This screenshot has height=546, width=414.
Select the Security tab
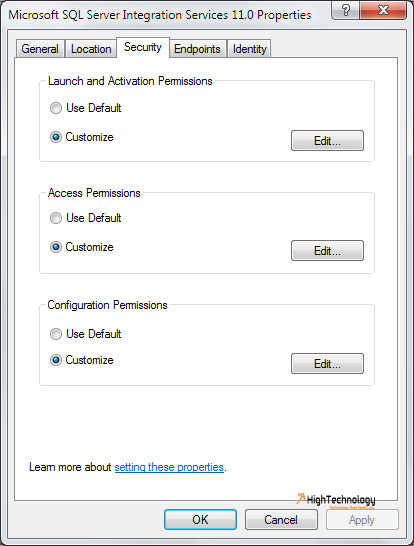[143, 47]
